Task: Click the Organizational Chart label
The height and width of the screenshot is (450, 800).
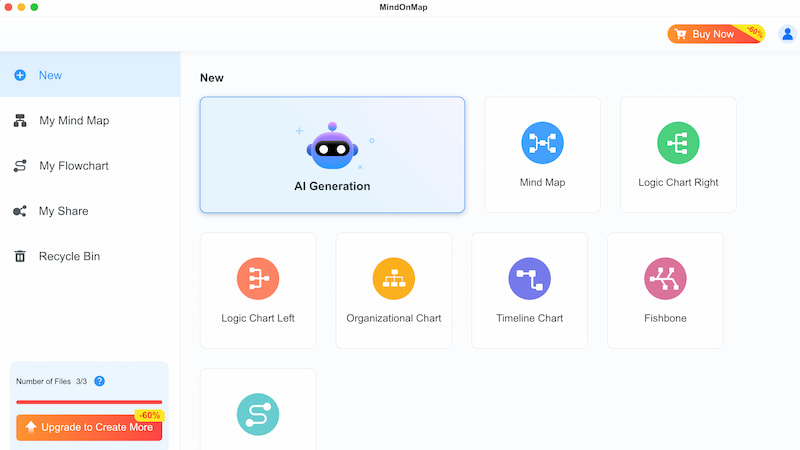Action: tap(393, 318)
